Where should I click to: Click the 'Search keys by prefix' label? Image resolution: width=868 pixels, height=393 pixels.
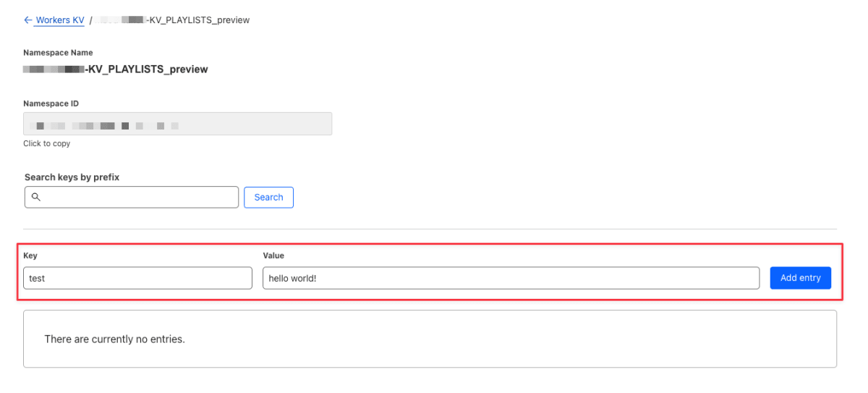72,177
